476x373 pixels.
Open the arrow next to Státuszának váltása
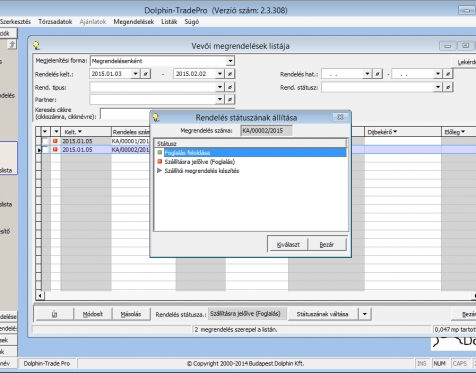point(365,314)
